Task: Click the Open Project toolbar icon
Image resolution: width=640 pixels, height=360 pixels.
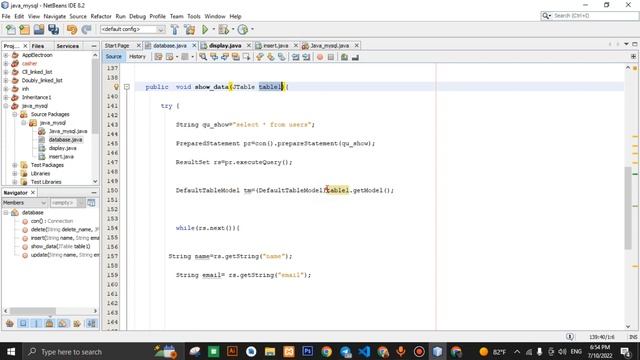Action: pos(39,29)
